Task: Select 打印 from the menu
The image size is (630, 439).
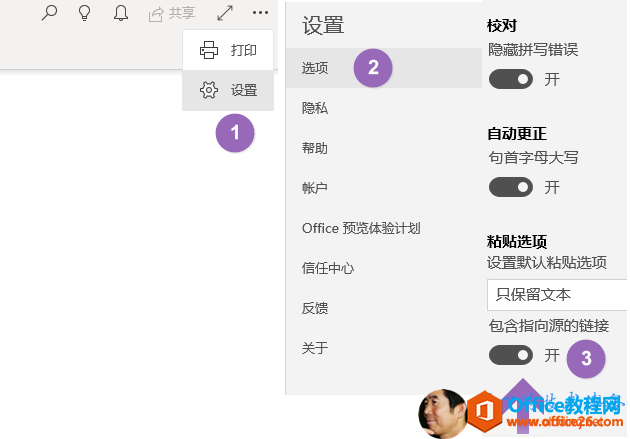Action: pyautogui.click(x=228, y=50)
